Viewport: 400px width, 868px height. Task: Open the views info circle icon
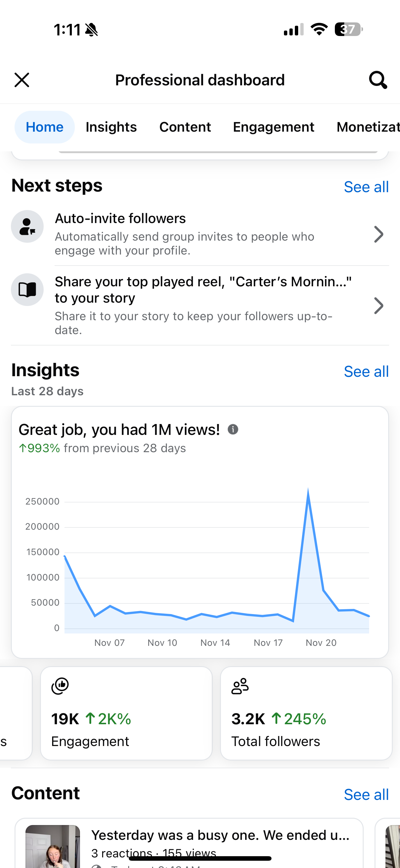tap(233, 429)
